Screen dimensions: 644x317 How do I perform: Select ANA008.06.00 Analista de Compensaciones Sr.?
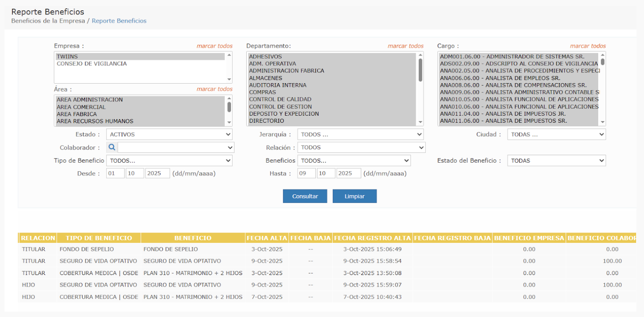[x=519, y=85]
